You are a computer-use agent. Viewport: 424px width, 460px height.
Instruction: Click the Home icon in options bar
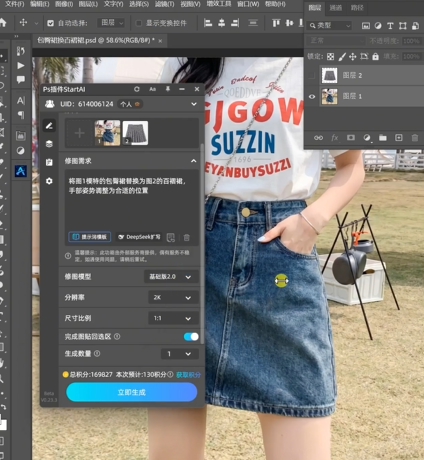[2, 22]
